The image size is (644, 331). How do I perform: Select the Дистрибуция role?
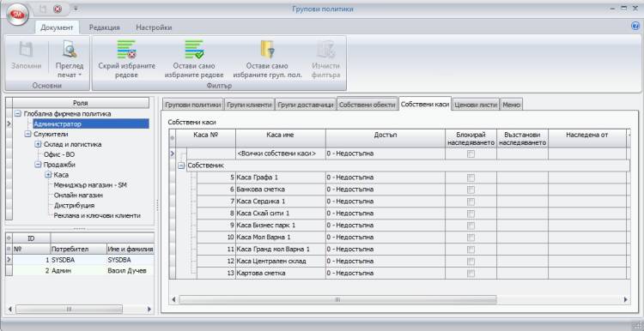click(75, 205)
